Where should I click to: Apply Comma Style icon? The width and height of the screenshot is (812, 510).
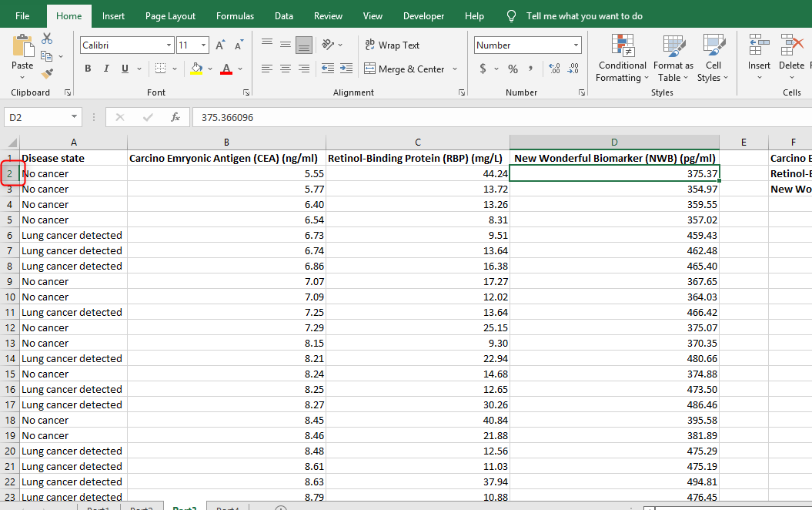(x=531, y=69)
